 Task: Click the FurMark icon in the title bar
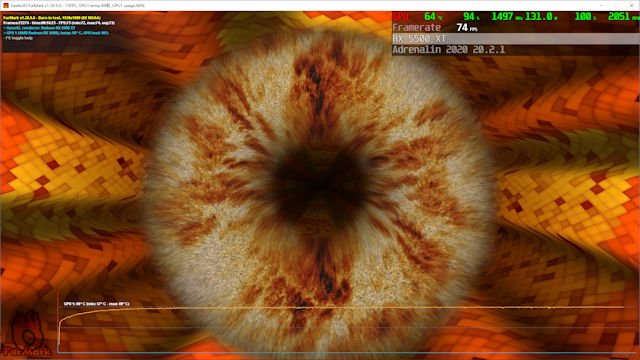[x=6, y=5]
